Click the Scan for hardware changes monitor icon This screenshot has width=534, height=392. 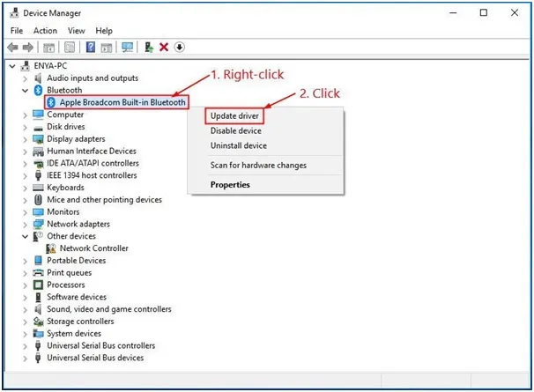(x=128, y=47)
